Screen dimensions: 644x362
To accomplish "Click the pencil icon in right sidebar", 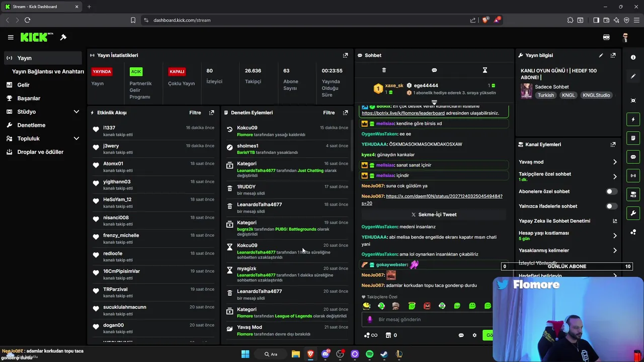I will click(633, 76).
